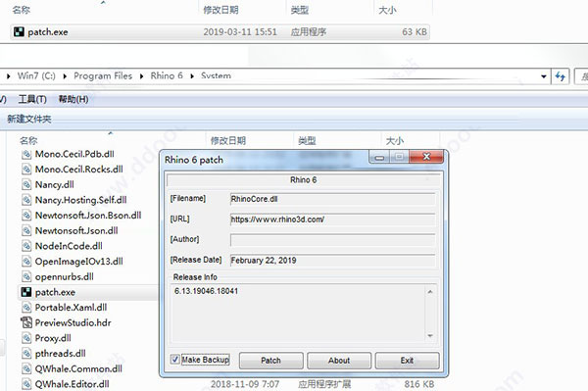Click the URL field with rhino3d.com
The image size is (588, 391).
[332, 220]
